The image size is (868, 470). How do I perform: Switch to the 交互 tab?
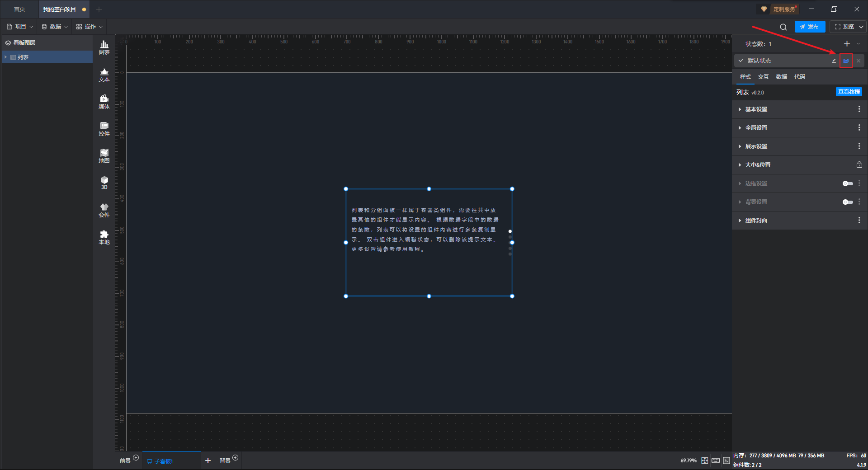(764, 77)
